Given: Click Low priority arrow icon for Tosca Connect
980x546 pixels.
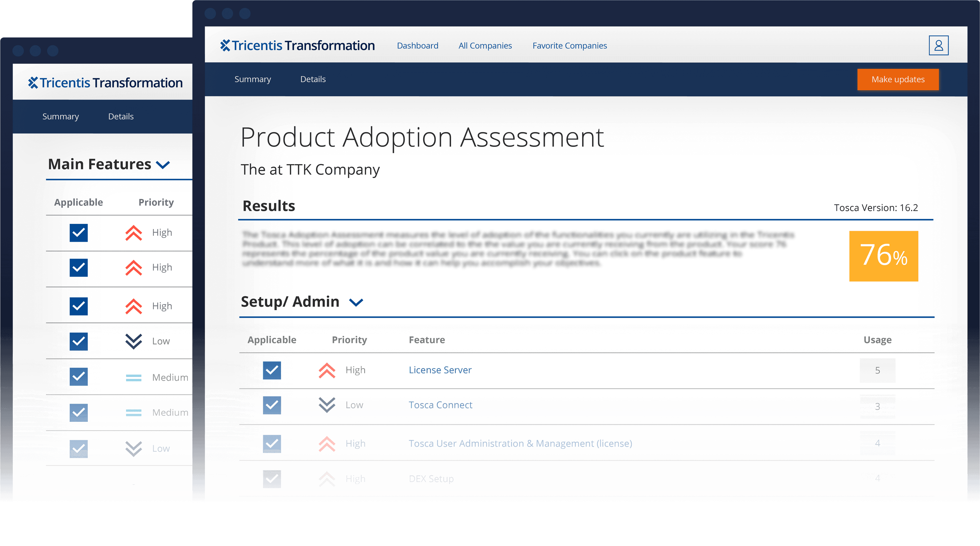Looking at the screenshot, I should (x=327, y=405).
